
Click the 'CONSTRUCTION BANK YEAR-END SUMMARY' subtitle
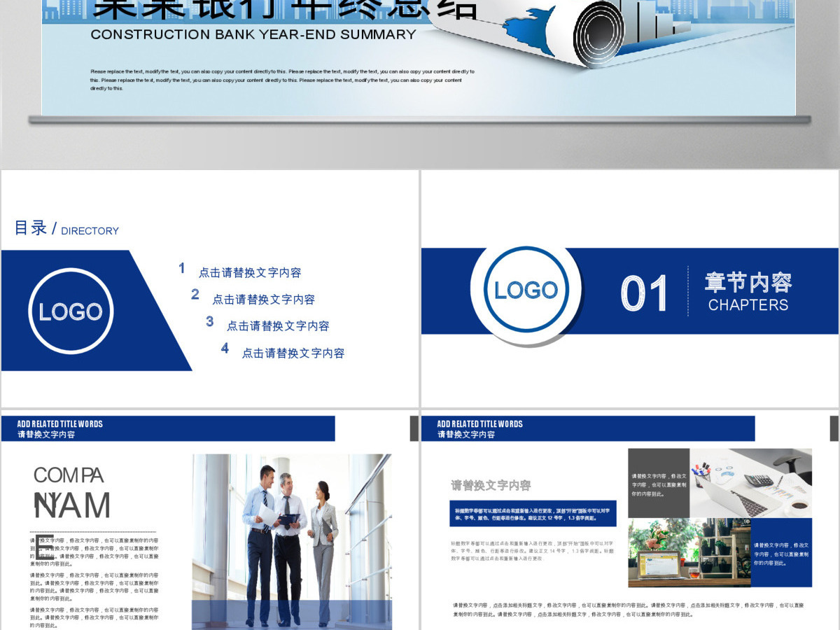(x=253, y=34)
